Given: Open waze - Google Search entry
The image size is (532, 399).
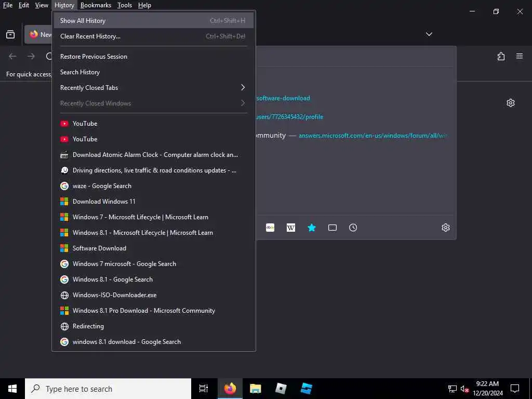Looking at the screenshot, I should pos(153,187).
